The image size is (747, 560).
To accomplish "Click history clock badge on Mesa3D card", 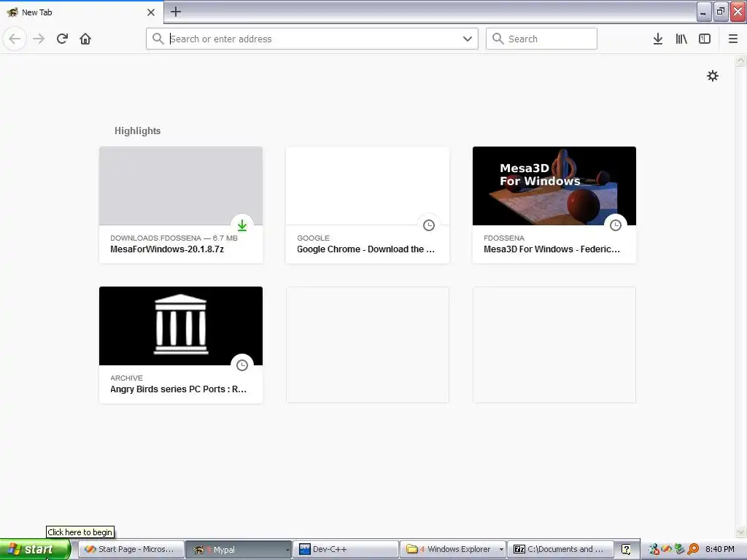I will coord(616,225).
